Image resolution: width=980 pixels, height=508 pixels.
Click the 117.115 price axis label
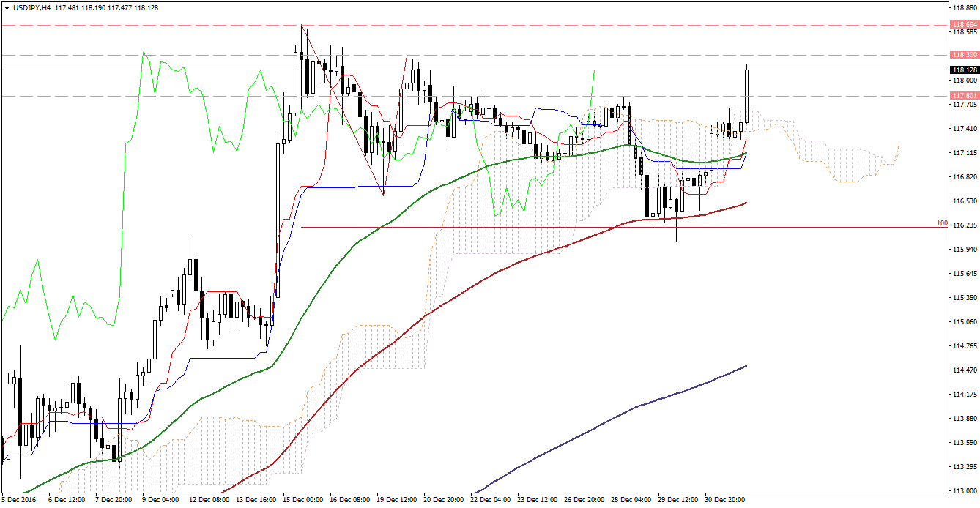coord(965,153)
